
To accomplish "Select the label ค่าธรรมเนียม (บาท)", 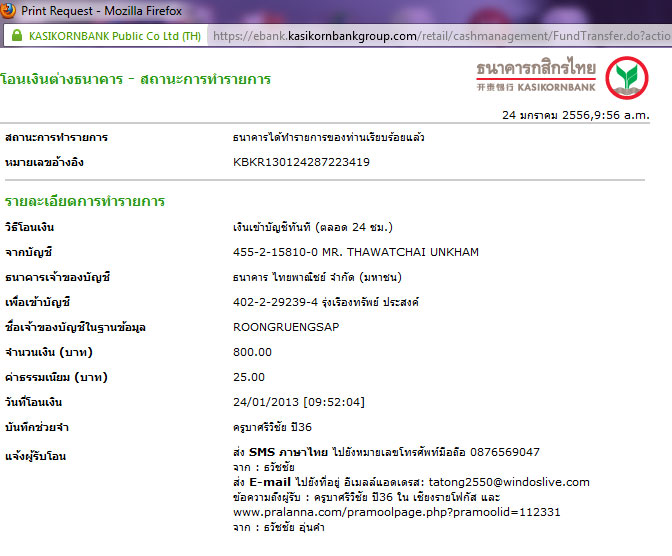I will [56, 377].
